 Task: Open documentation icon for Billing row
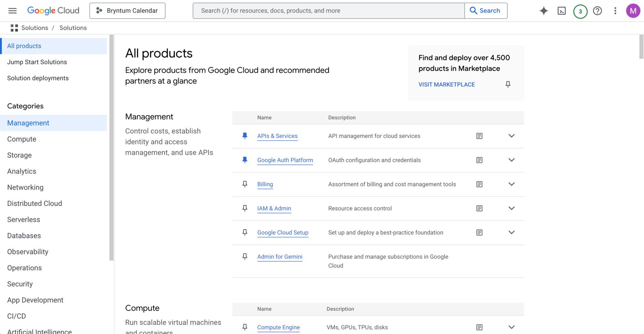(x=479, y=184)
